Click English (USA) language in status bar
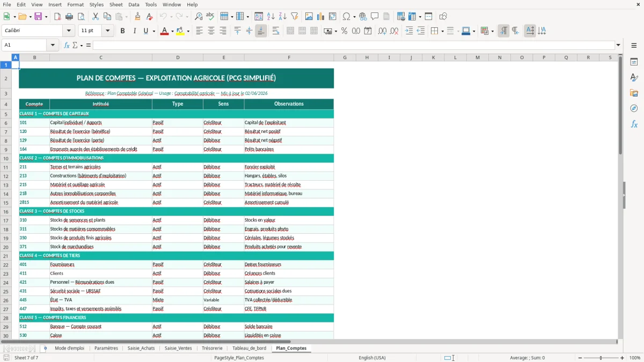This screenshot has height=362, width=644. [x=372, y=358]
